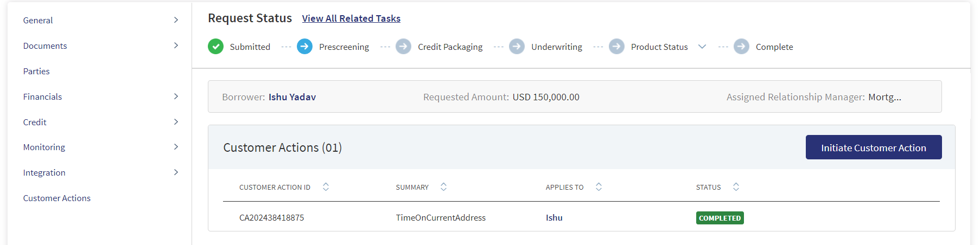Select customer action ID CA202438418875

(x=271, y=217)
